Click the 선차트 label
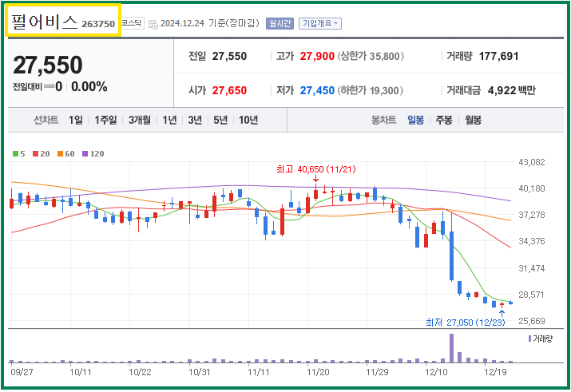Viewport: 571px width, 392px height. pyautogui.click(x=46, y=120)
